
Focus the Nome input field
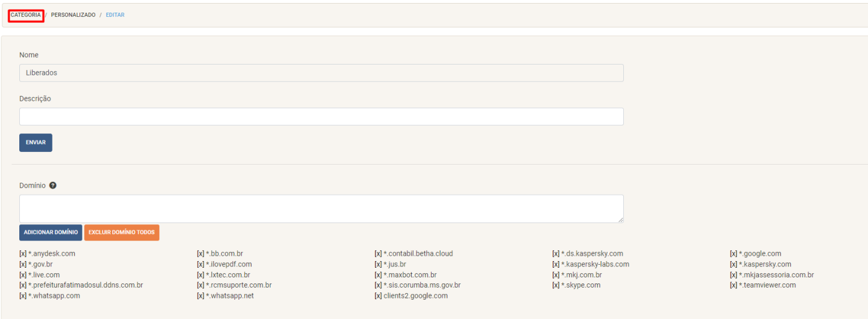321,73
